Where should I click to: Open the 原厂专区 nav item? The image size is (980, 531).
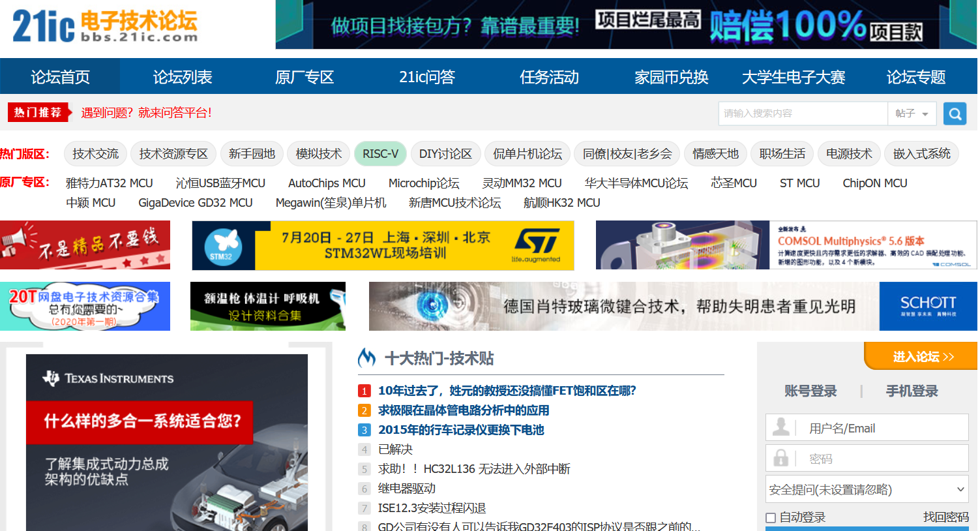(x=304, y=77)
